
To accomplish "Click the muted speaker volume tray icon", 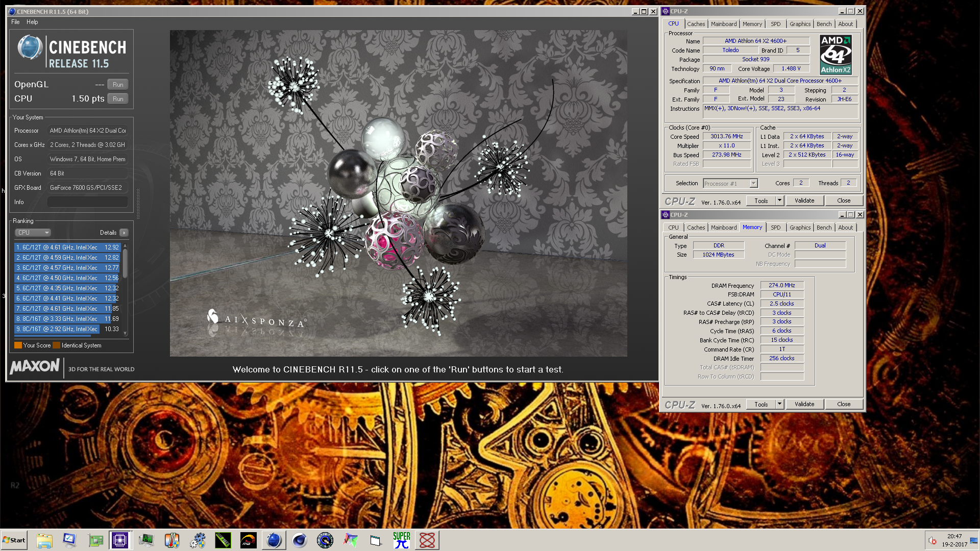I will 932,541.
